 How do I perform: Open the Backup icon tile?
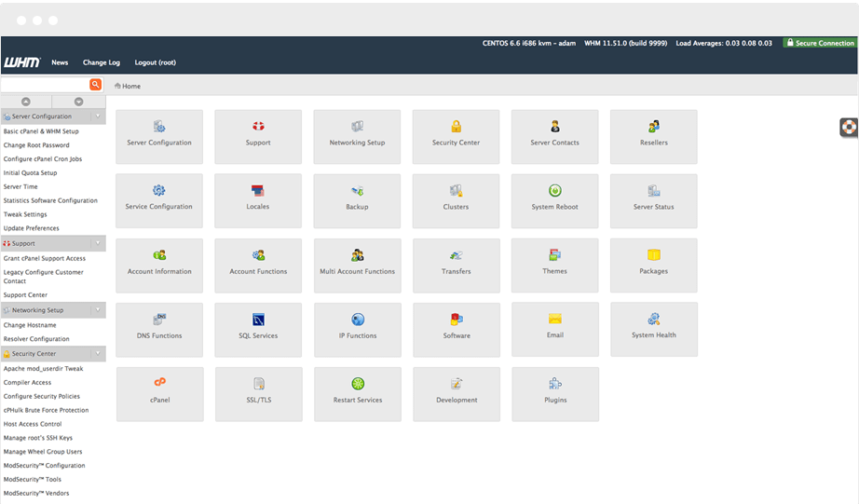pos(357,200)
